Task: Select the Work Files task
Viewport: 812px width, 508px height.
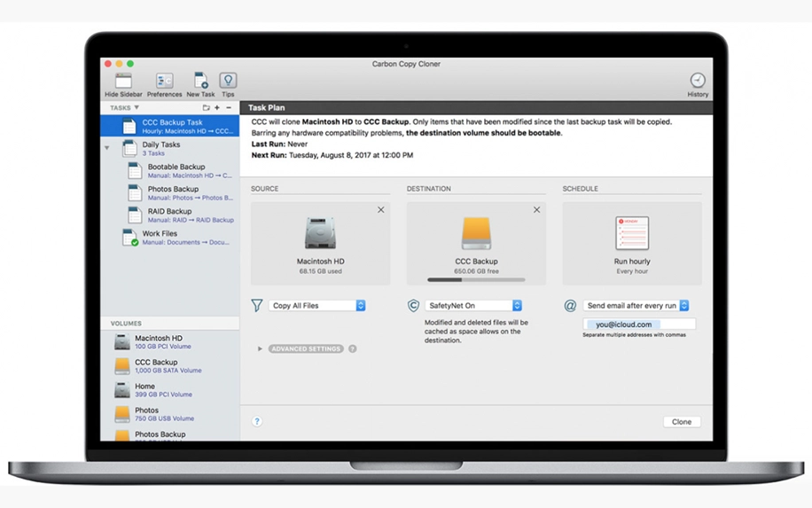Action: tap(170, 238)
